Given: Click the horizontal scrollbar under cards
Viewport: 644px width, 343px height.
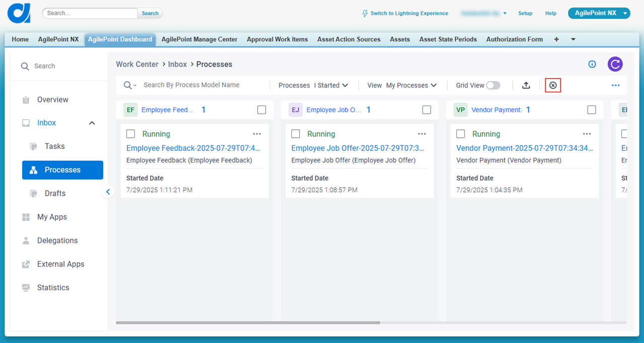Looking at the screenshot, I should click(x=248, y=322).
